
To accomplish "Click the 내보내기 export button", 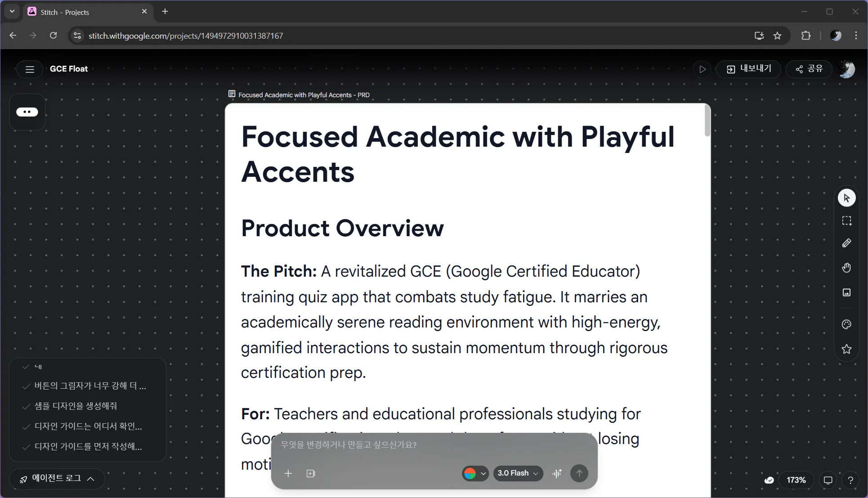I will tap(749, 69).
